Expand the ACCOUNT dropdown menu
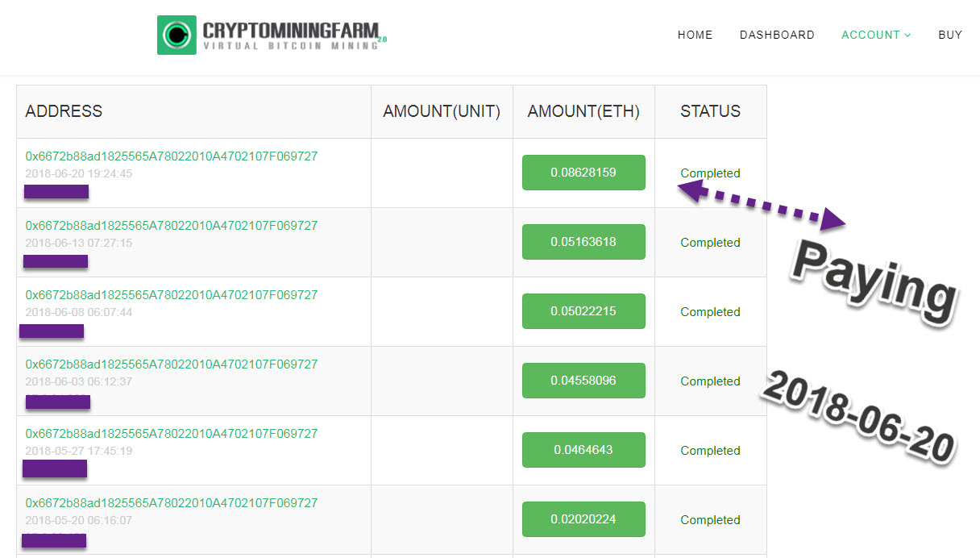Viewport: 980px width, 558px height. click(876, 35)
